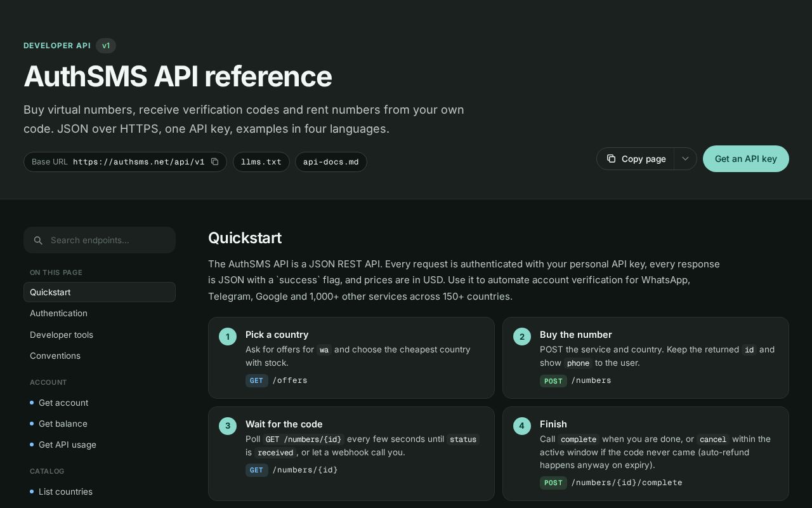Click the CATALOG sidebar section label
Image resolution: width=812 pixels, height=508 pixels.
[x=47, y=471]
